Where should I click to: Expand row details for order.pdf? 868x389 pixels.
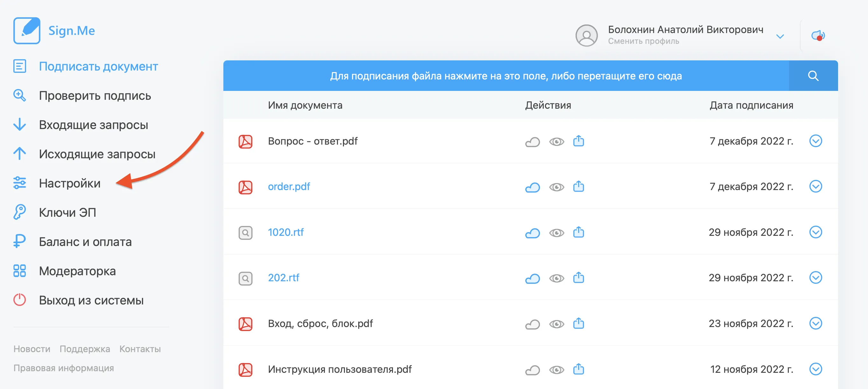[815, 186]
